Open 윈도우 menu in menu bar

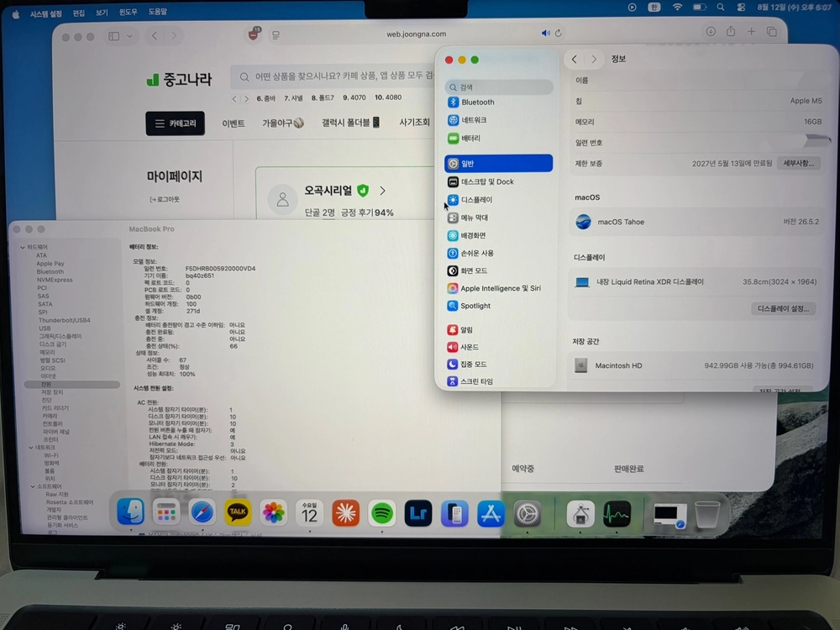[x=128, y=12]
